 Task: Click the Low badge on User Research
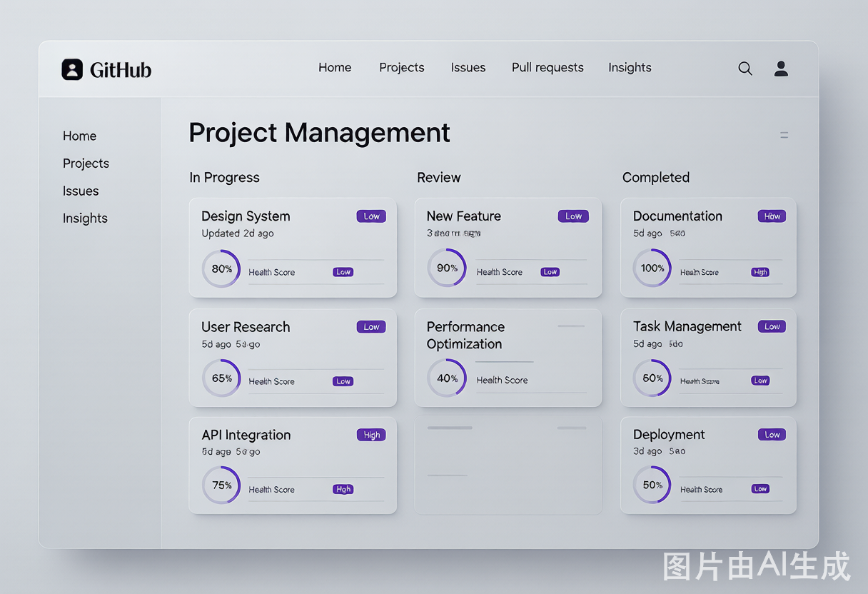click(x=371, y=327)
